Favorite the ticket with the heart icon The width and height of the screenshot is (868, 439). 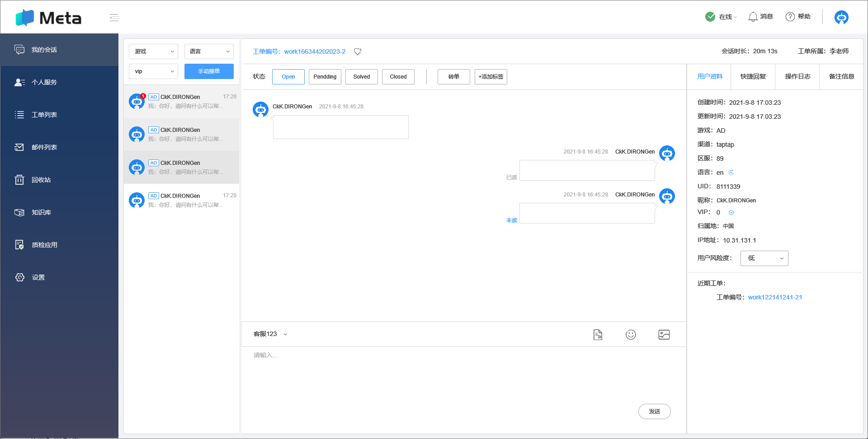coord(358,51)
